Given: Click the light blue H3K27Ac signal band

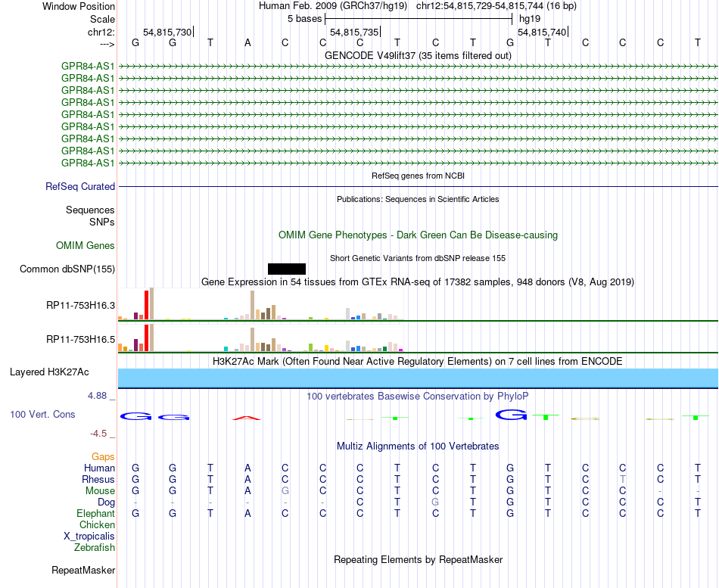Looking at the screenshot, I should point(418,378).
